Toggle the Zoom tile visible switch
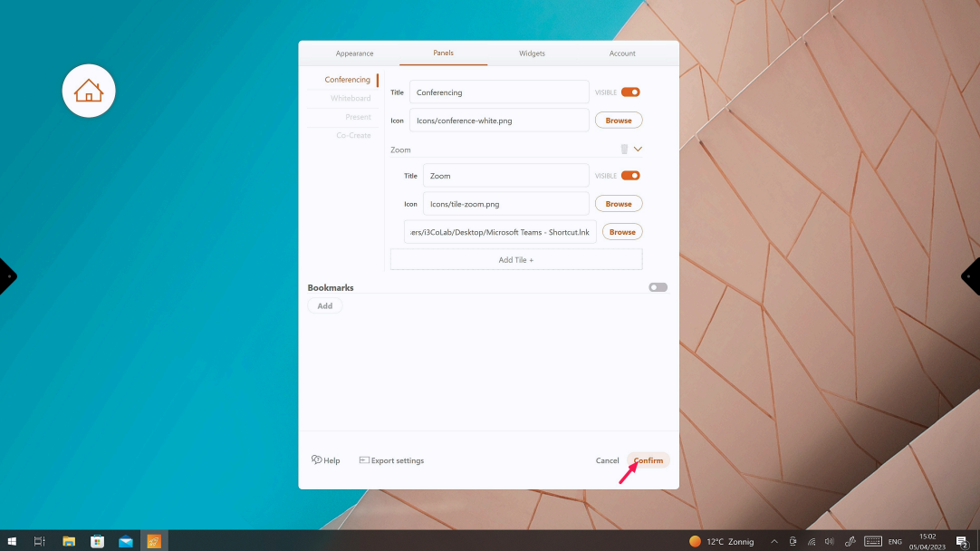The height and width of the screenshot is (551, 980). 630,176
